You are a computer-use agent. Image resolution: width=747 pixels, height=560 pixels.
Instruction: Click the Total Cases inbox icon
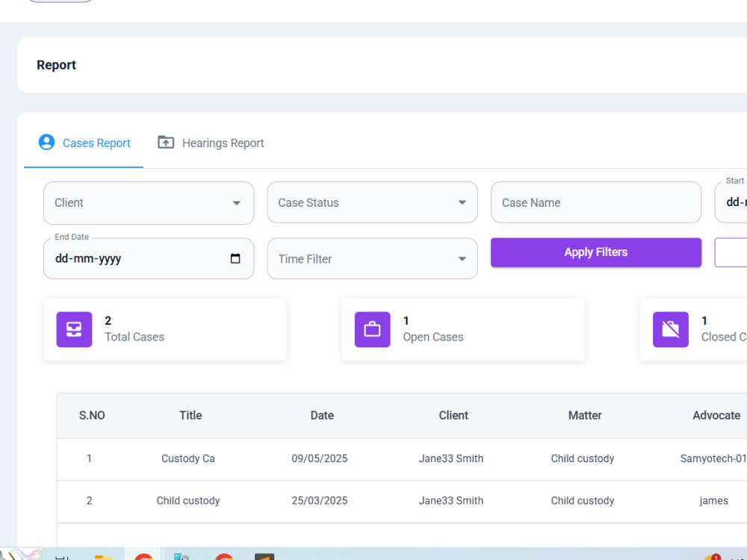pos(74,329)
